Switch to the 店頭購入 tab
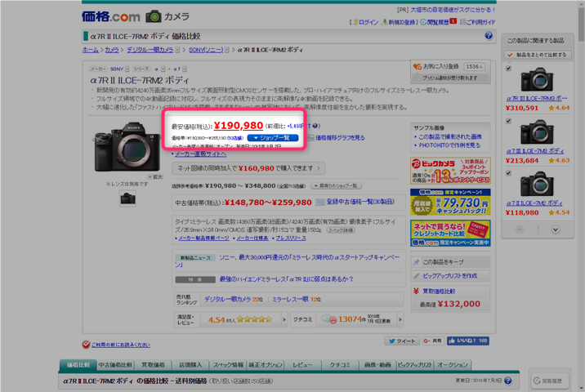This screenshot has height=392, width=585. pos(190,365)
